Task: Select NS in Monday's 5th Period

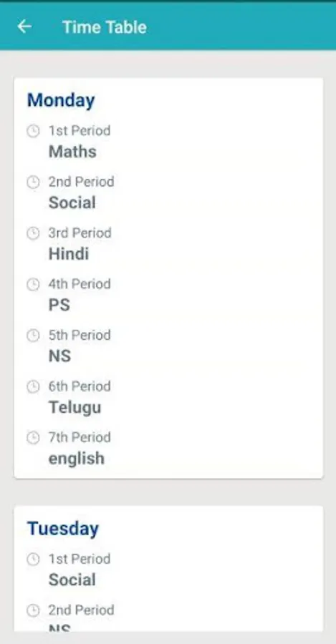Action: point(60,356)
